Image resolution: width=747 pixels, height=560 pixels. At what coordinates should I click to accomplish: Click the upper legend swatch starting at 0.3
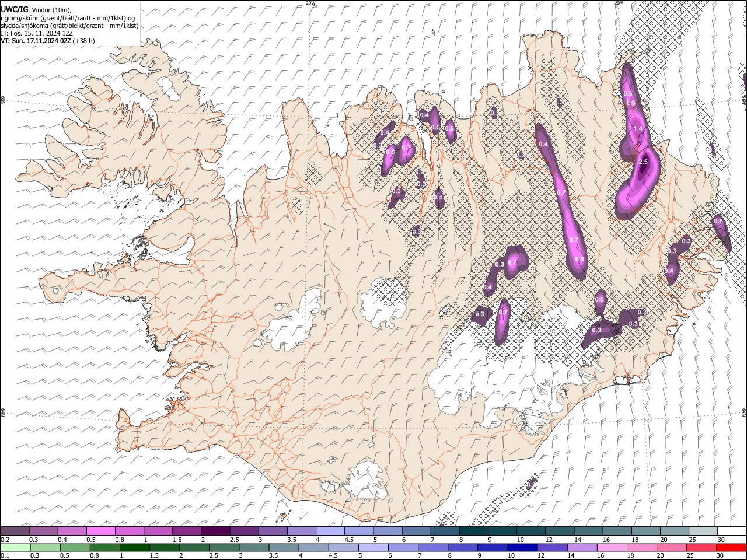44,531
